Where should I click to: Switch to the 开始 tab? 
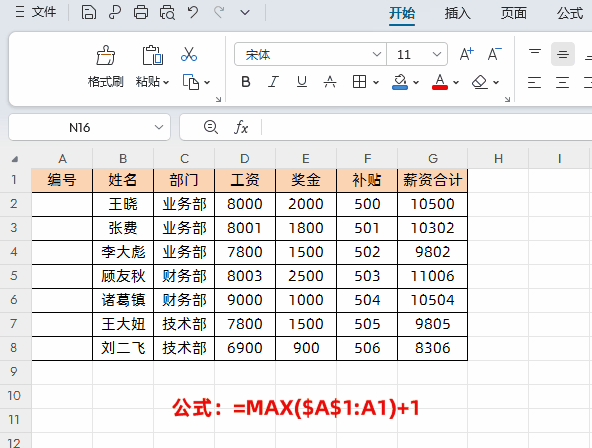click(402, 13)
